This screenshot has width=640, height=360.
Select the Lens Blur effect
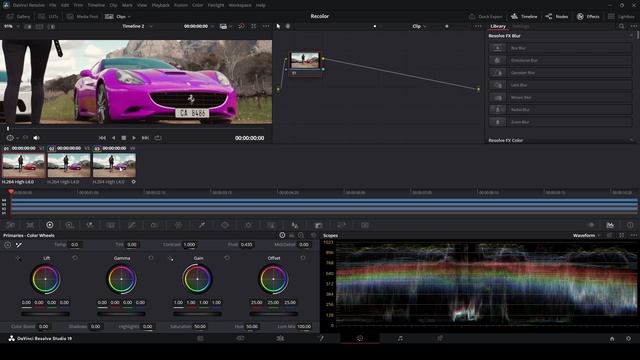click(x=560, y=85)
